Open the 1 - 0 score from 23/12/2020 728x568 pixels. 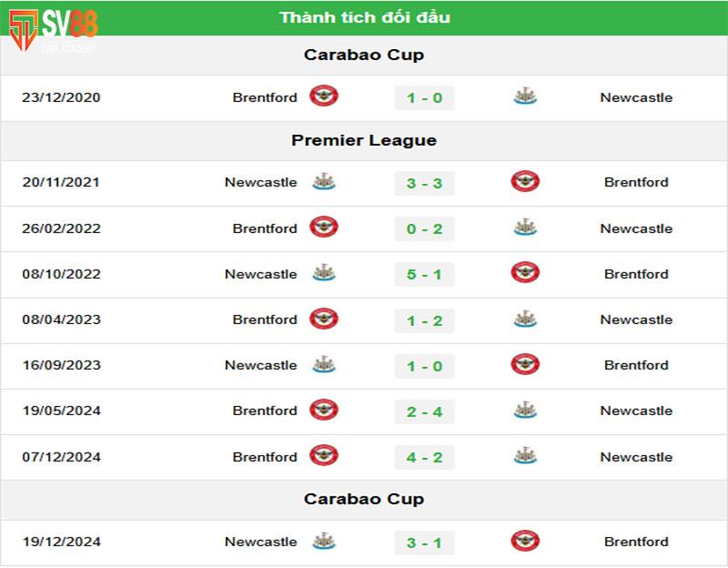click(x=424, y=98)
